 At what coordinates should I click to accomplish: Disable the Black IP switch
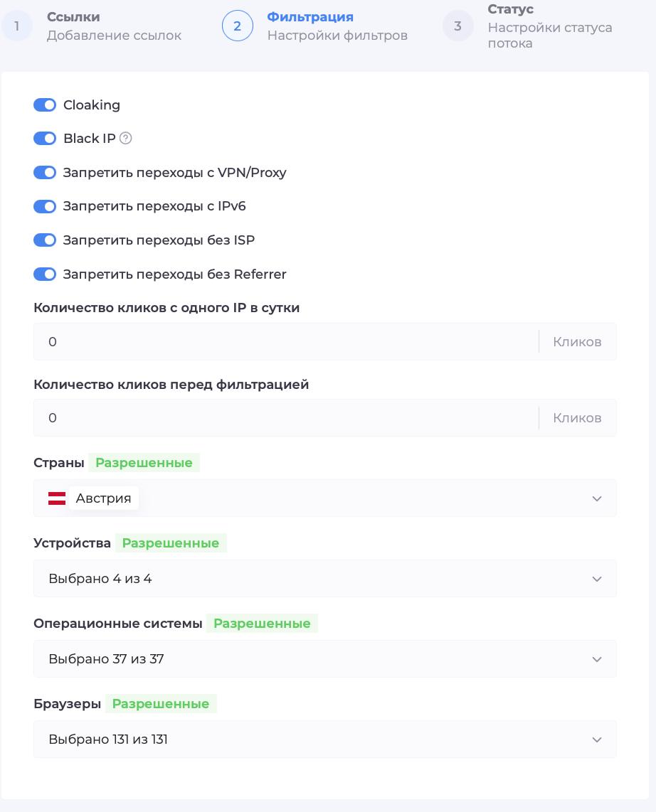point(45,138)
